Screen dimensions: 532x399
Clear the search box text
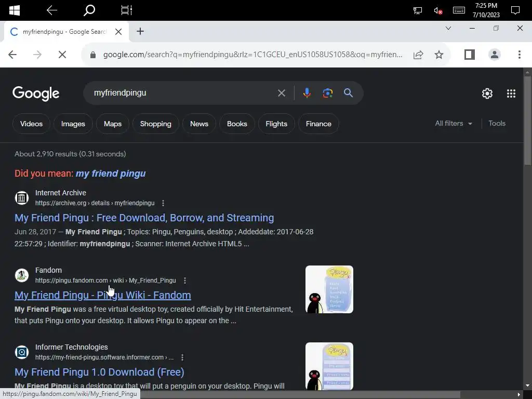282,93
